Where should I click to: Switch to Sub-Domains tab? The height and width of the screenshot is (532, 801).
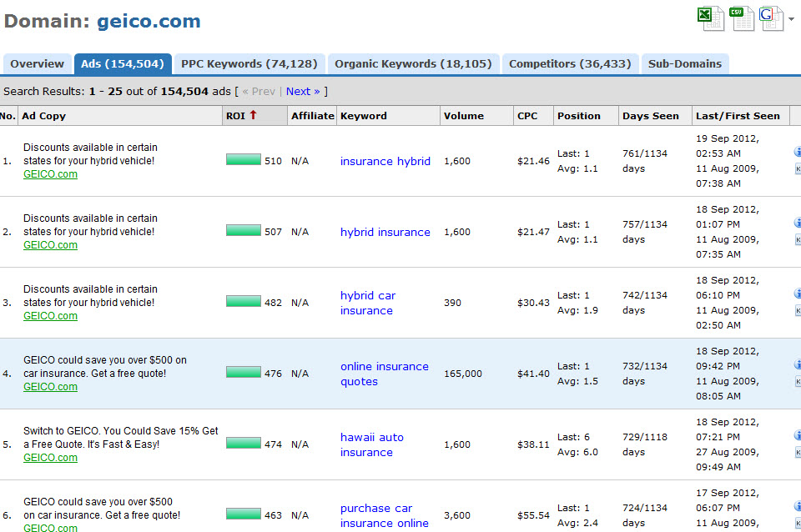(684, 64)
